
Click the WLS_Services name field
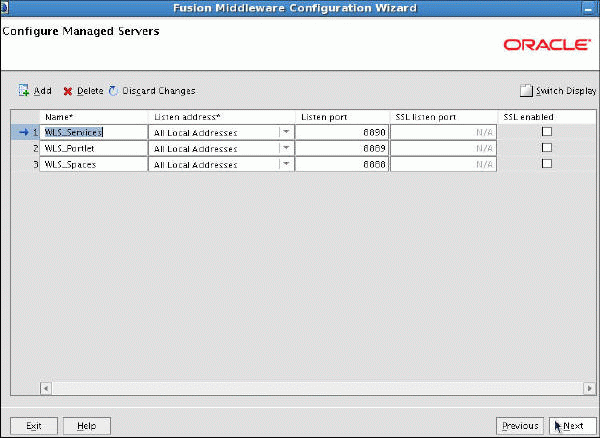[93, 132]
